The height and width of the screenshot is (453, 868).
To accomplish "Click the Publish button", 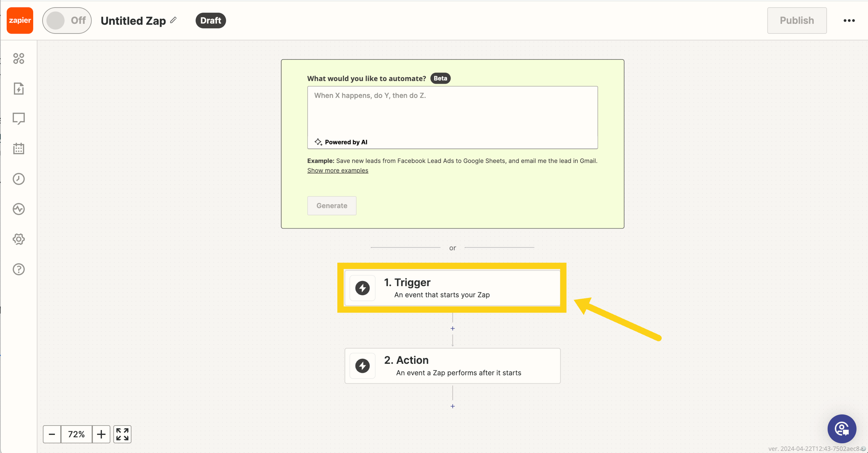I will (796, 21).
